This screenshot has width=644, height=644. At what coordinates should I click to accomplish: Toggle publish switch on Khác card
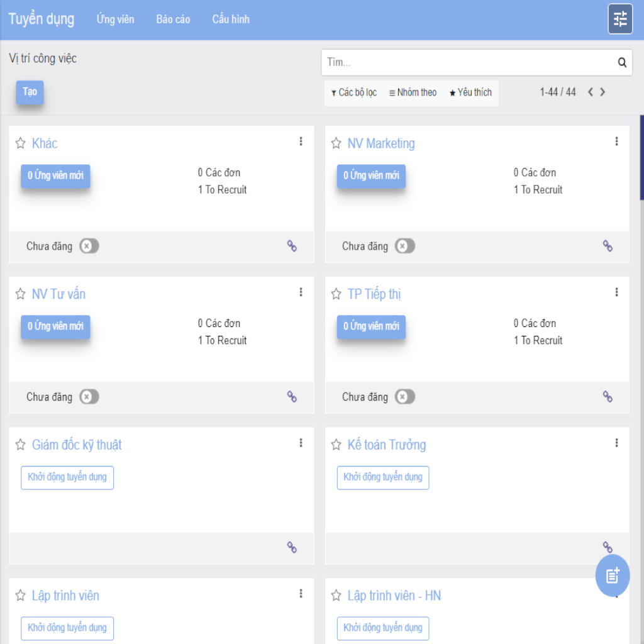point(89,246)
